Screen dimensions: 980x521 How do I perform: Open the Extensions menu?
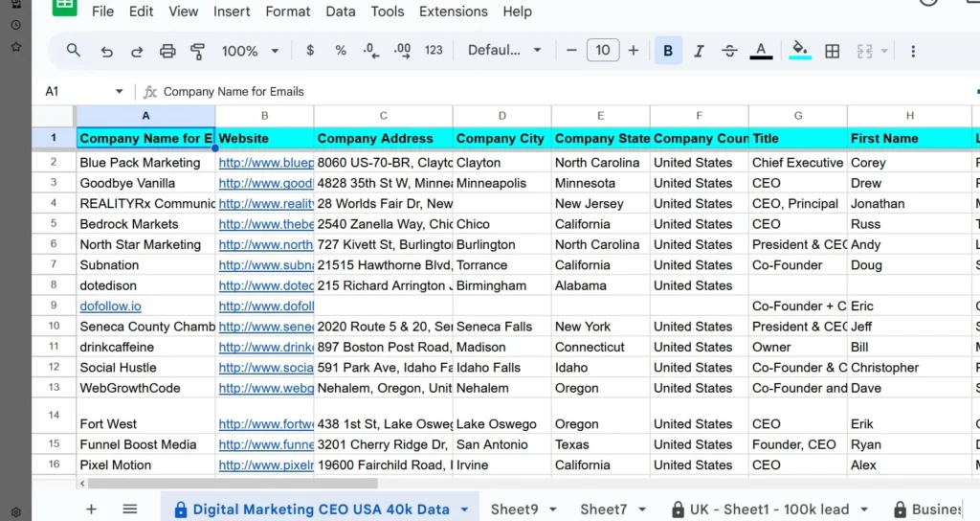pyautogui.click(x=453, y=11)
